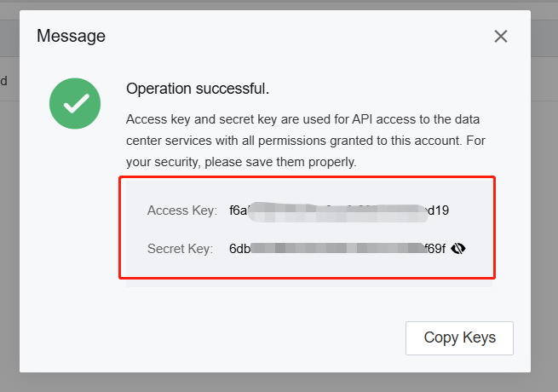Click the "Secret Key:" label
This screenshot has height=392, width=558.
tap(180, 249)
